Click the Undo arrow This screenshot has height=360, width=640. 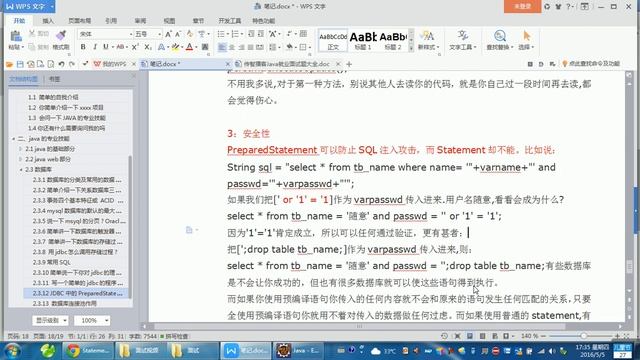(61, 64)
